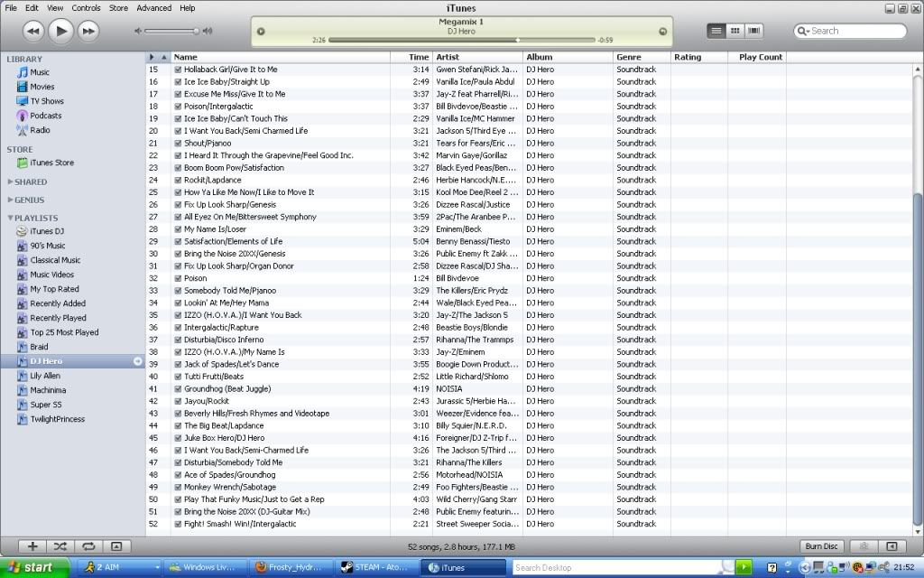Click the Burn Disc button

[x=821, y=546]
